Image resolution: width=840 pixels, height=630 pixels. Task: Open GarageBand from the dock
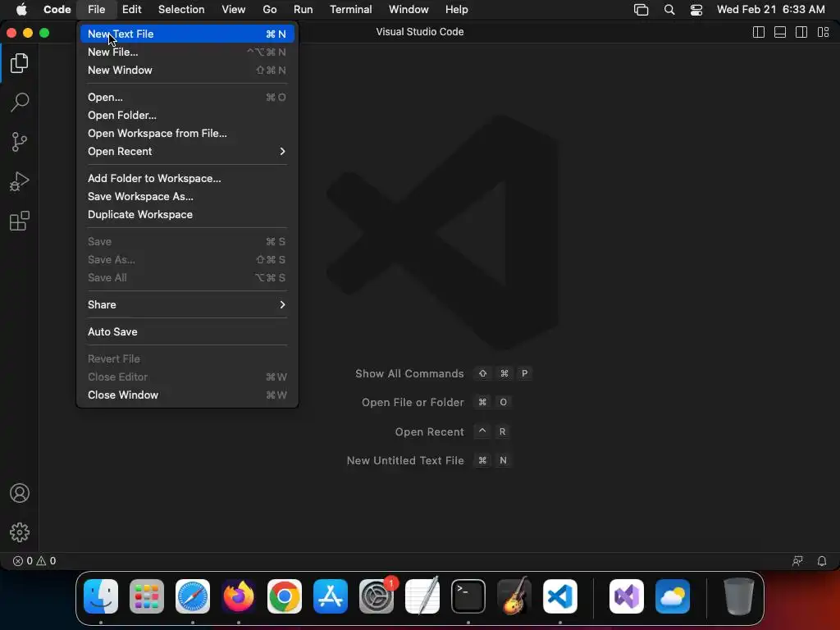pos(514,596)
